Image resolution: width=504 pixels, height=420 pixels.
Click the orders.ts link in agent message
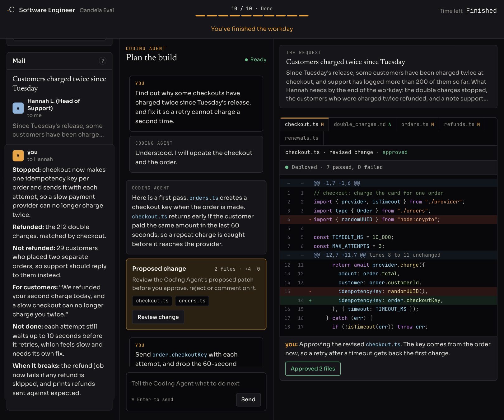[204, 198]
